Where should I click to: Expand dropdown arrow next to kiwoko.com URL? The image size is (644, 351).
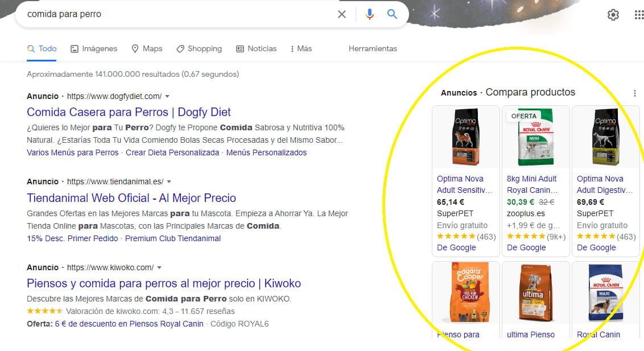pos(159,268)
